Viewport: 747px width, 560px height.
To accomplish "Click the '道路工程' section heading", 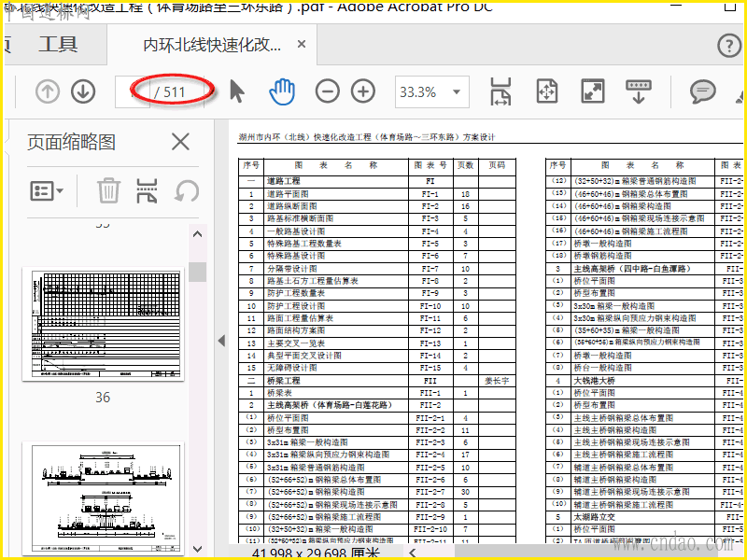I will pyautogui.click(x=284, y=181).
